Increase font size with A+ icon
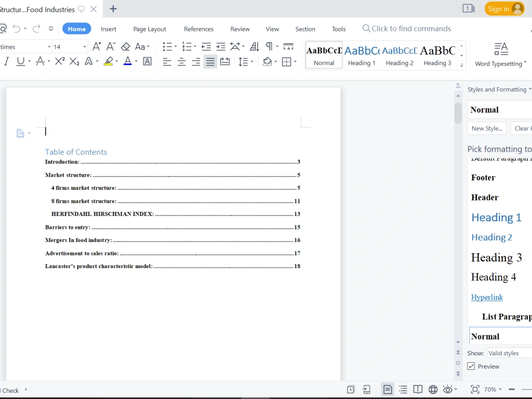Screen dimensions: 532x399 pyautogui.click(x=97, y=46)
